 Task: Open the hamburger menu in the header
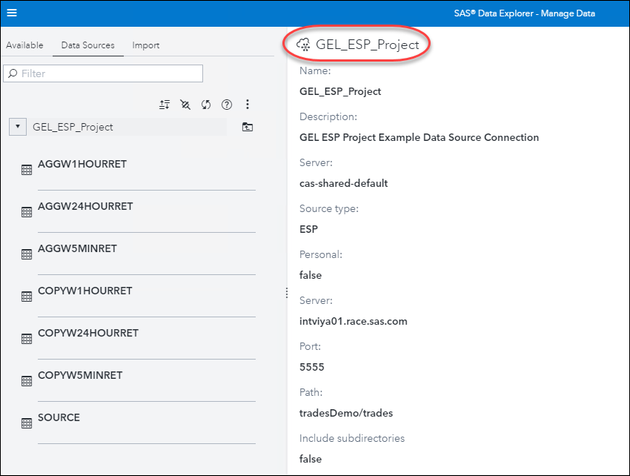[x=12, y=13]
